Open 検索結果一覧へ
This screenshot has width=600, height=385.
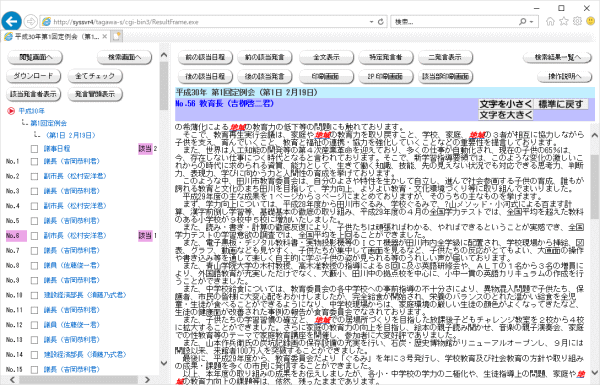click(x=558, y=57)
